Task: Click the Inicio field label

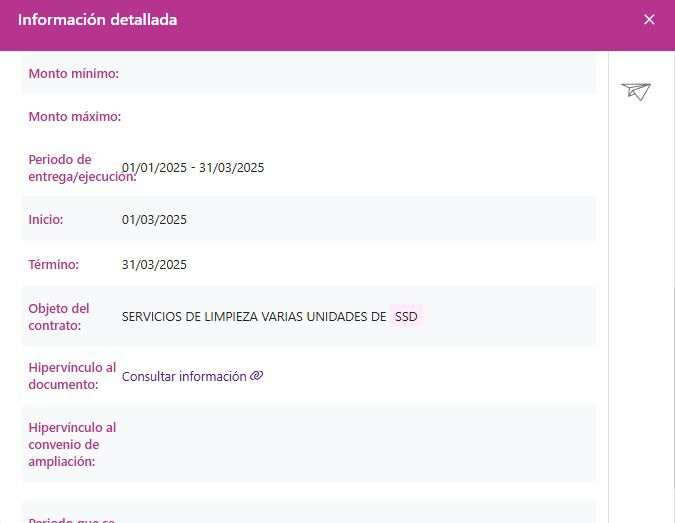Action: coord(46,220)
